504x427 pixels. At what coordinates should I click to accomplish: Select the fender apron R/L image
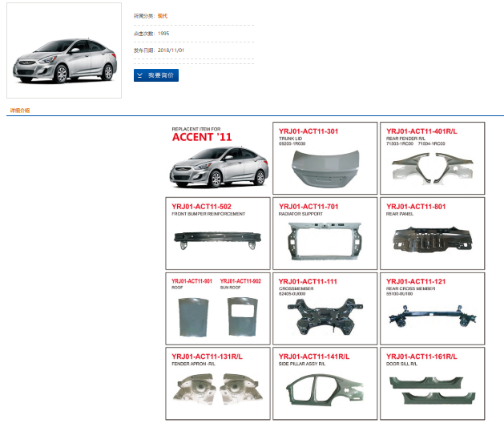click(x=216, y=389)
